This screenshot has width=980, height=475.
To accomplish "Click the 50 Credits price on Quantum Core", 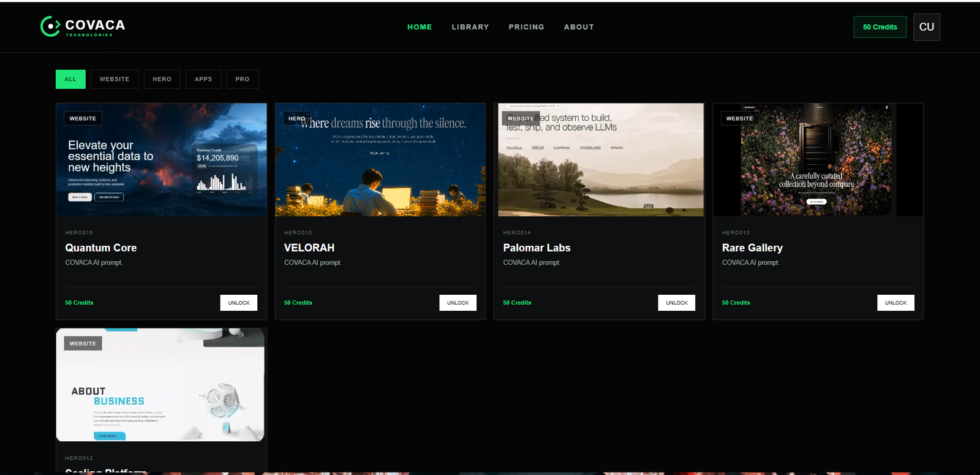I will click(x=79, y=303).
